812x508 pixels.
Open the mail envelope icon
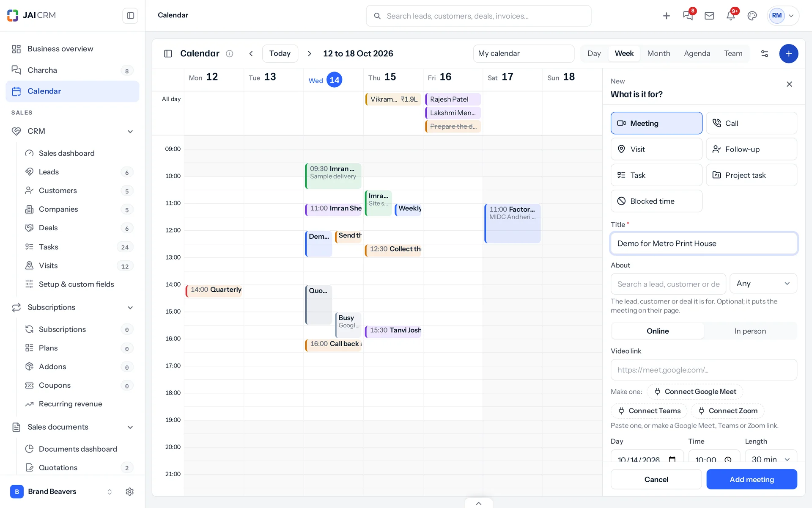pos(709,16)
